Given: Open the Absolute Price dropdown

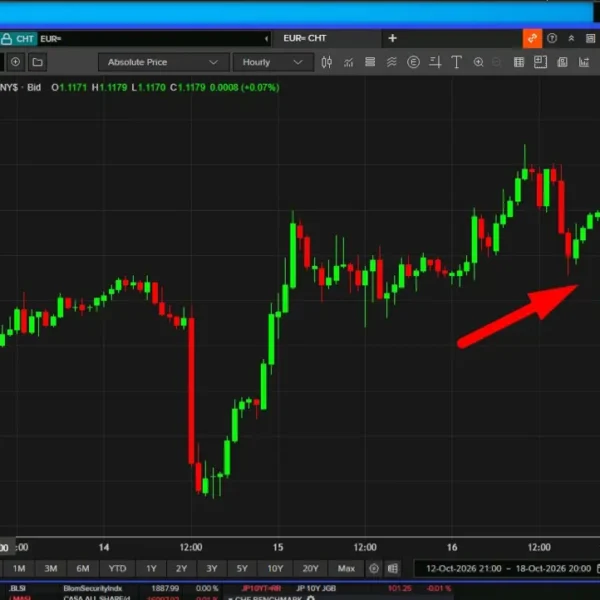Looking at the screenshot, I should tap(163, 62).
